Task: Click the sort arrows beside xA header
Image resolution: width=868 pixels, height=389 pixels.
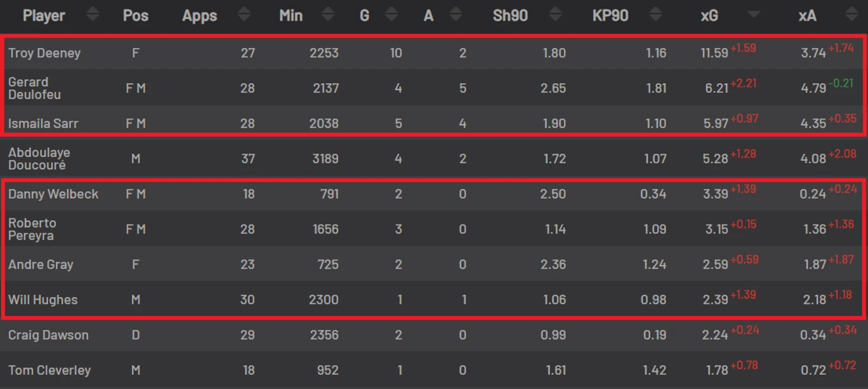Action: coord(851,14)
